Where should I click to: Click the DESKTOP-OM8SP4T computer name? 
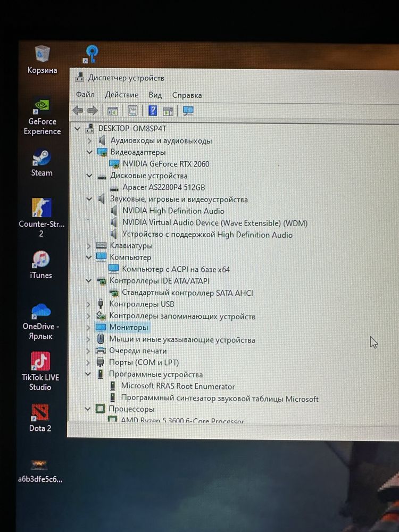[x=132, y=129]
